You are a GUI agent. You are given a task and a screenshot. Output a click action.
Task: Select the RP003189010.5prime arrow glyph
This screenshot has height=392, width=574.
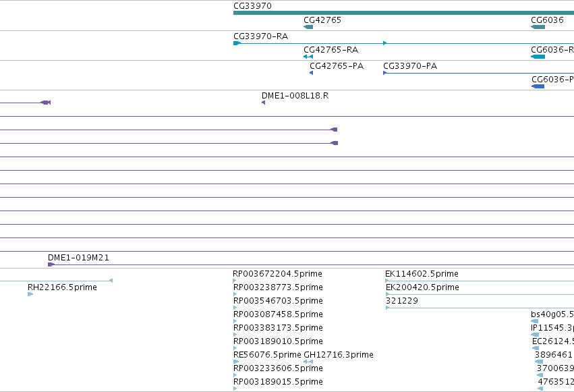tap(235, 348)
